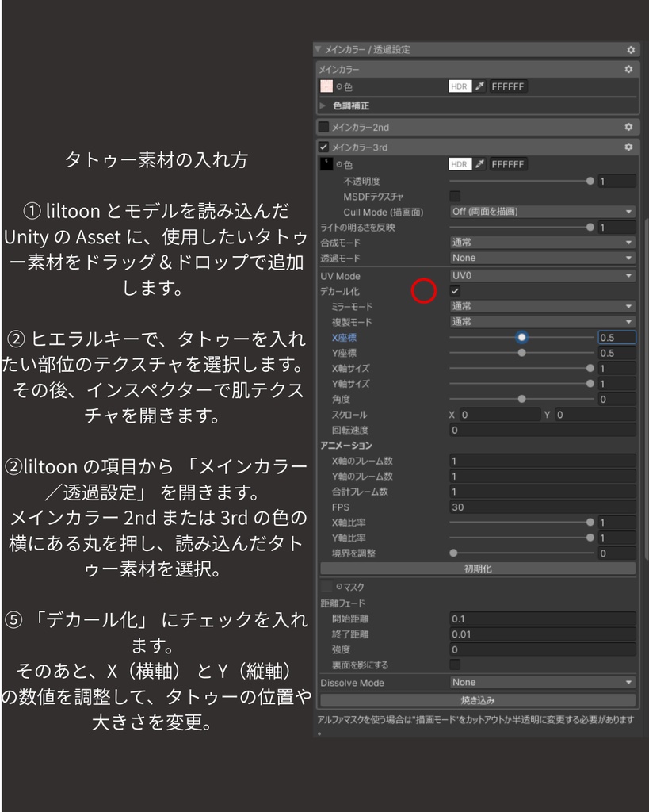Enable the メインカラー2nd checkbox
This screenshot has width=649, height=812.
click(322, 126)
